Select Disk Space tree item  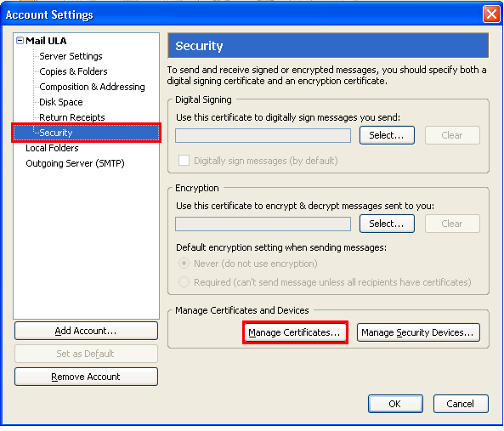point(61,102)
